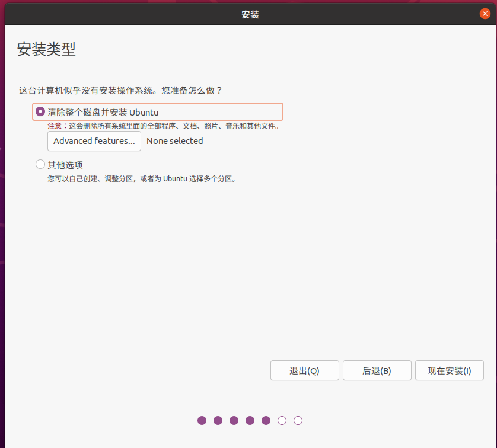Select the 其他选项 radio button
Image resolution: width=497 pixels, height=448 pixels.
(40, 164)
